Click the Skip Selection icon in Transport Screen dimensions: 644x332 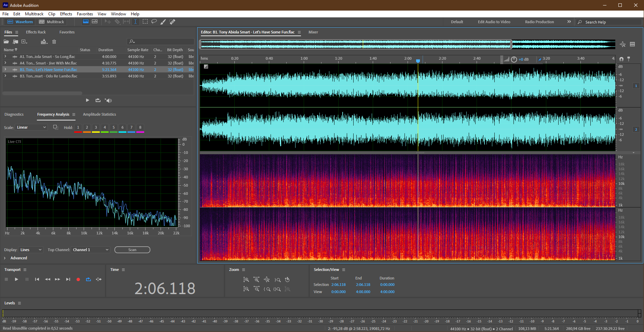pyautogui.click(x=99, y=279)
